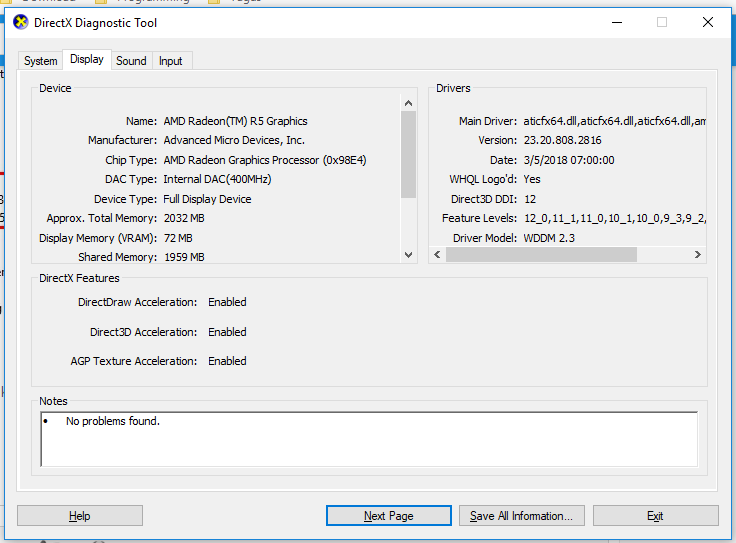Select the 'No problems found.' note text

point(113,421)
